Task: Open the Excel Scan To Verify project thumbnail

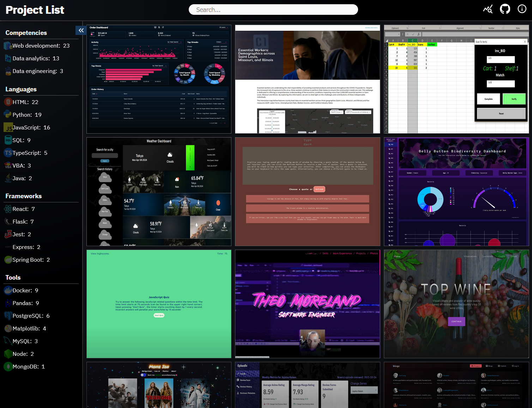Action: (457, 79)
